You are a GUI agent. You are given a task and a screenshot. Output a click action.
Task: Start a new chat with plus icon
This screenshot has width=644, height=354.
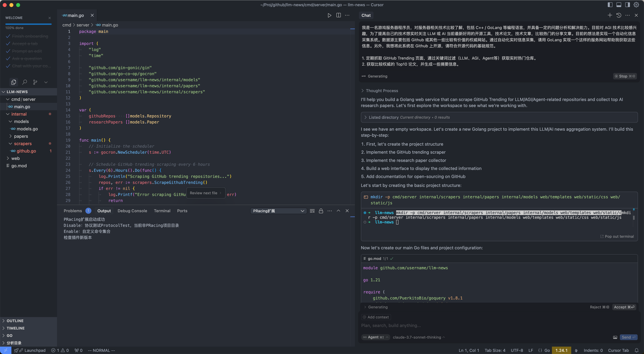(610, 15)
